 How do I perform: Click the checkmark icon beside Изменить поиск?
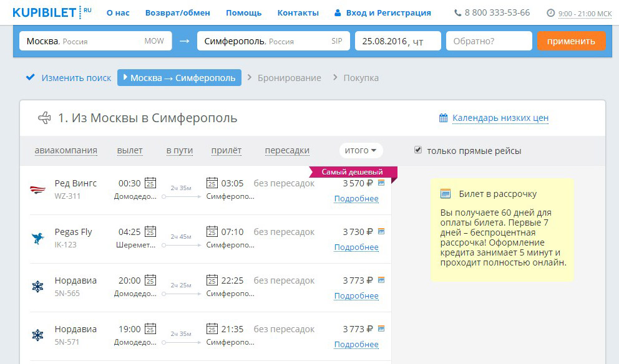31,77
